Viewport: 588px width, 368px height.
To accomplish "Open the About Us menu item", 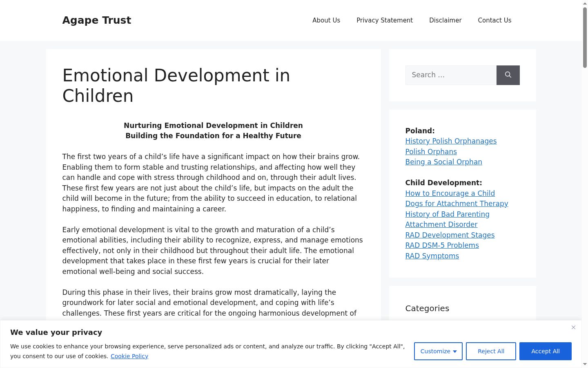I will pyautogui.click(x=326, y=20).
